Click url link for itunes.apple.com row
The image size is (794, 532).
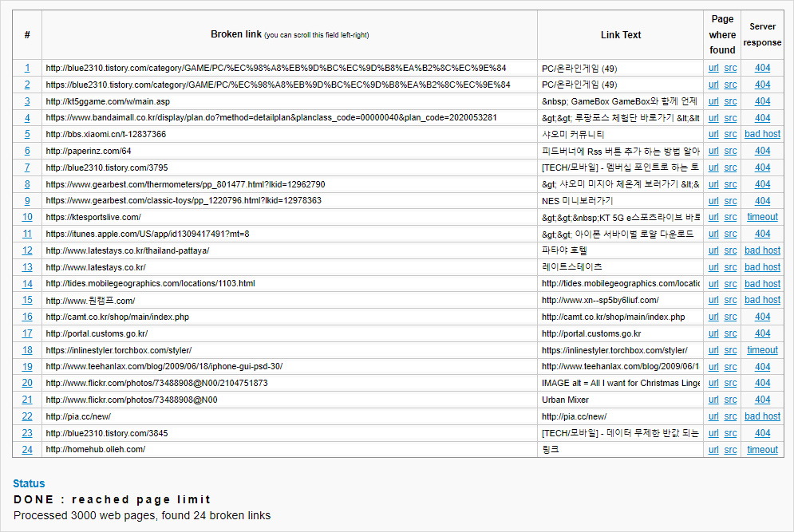coord(713,234)
